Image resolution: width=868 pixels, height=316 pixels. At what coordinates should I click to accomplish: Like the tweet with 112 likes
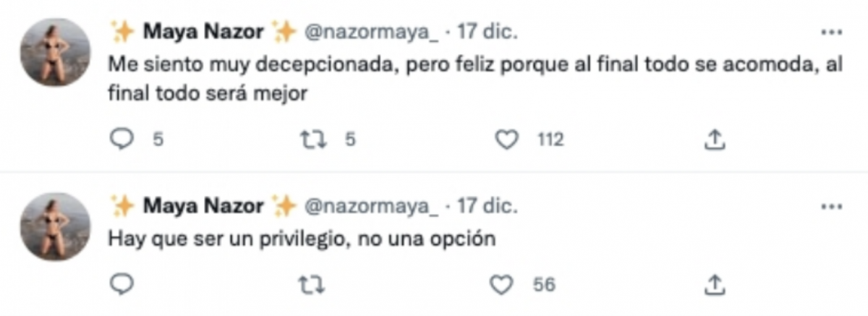click(x=510, y=140)
